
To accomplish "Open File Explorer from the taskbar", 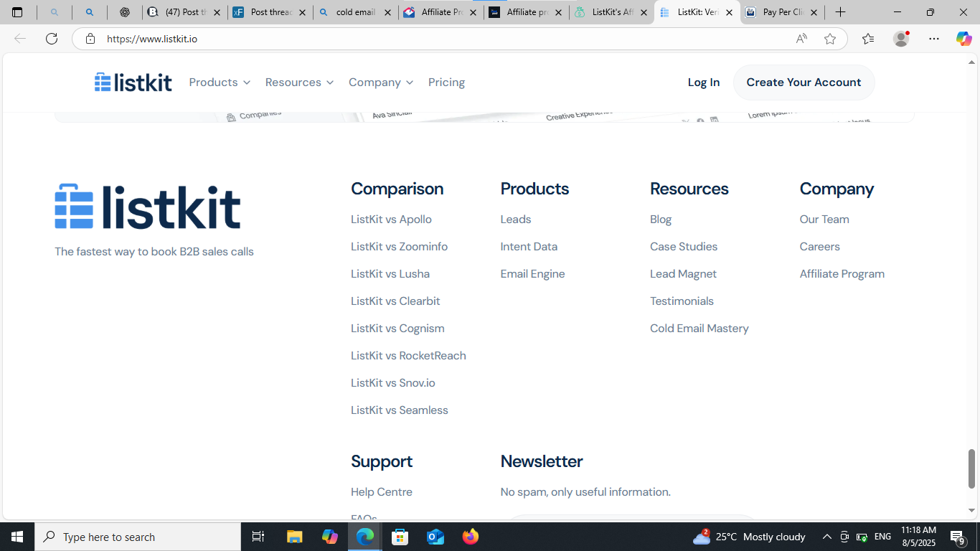I will pyautogui.click(x=295, y=537).
